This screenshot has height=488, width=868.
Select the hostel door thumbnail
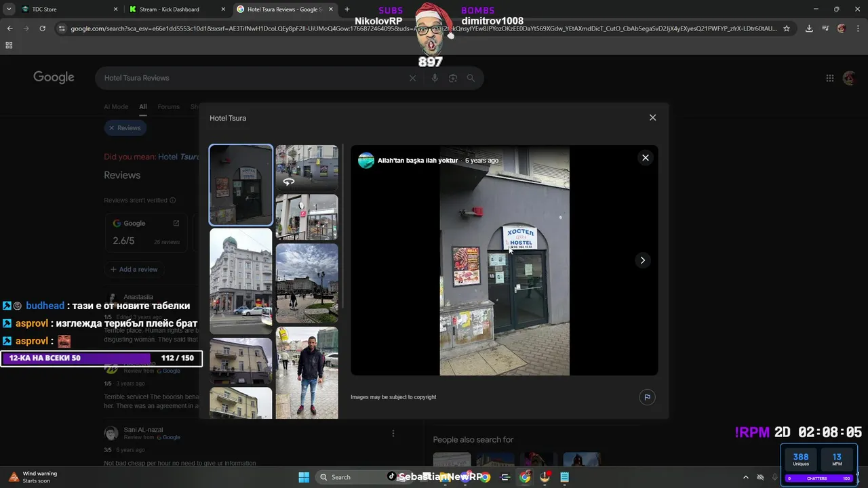[241, 184]
